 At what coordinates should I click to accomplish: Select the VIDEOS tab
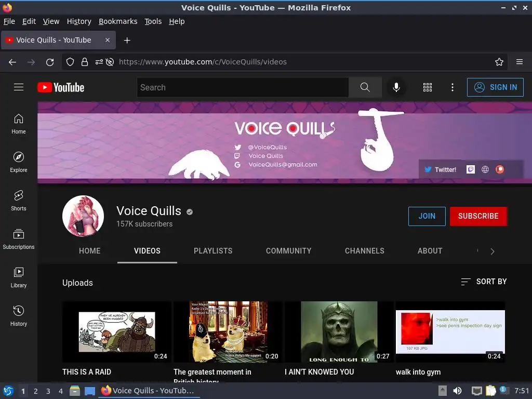[147, 251]
